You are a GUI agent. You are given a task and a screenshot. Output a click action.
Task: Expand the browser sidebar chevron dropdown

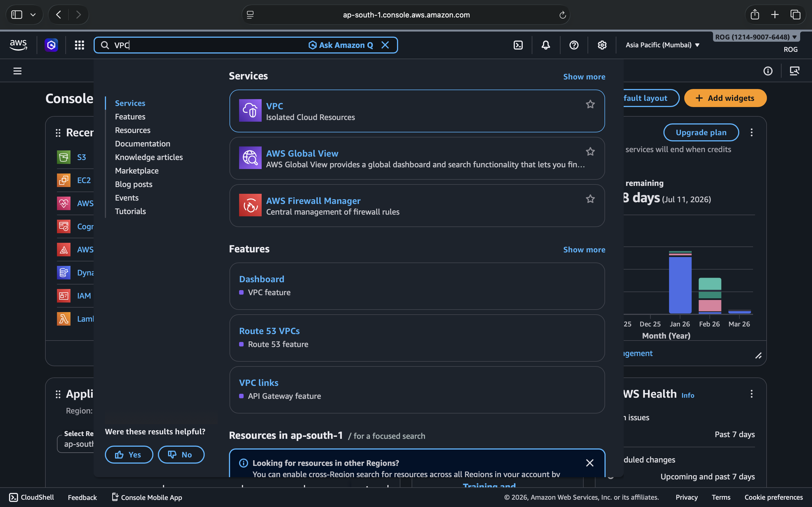(x=33, y=15)
